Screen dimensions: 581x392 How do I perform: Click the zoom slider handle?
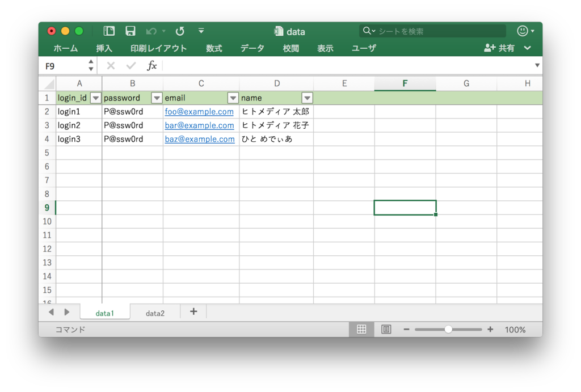pos(448,330)
